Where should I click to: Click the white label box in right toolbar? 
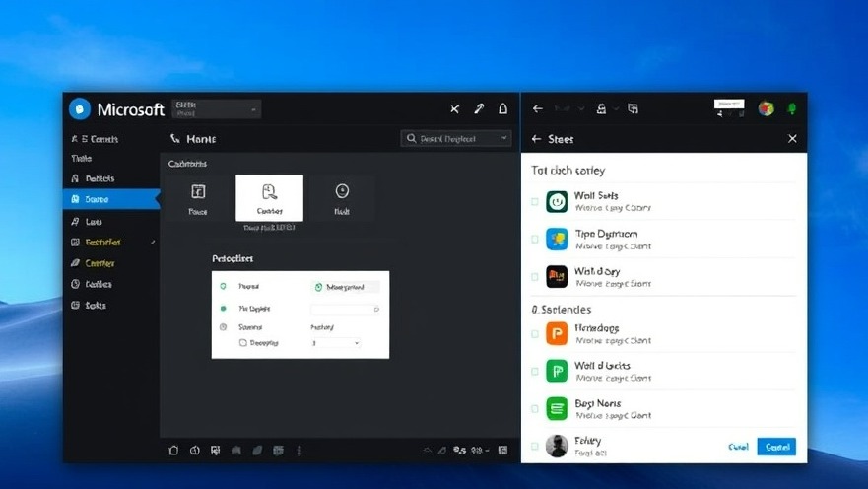point(729,104)
